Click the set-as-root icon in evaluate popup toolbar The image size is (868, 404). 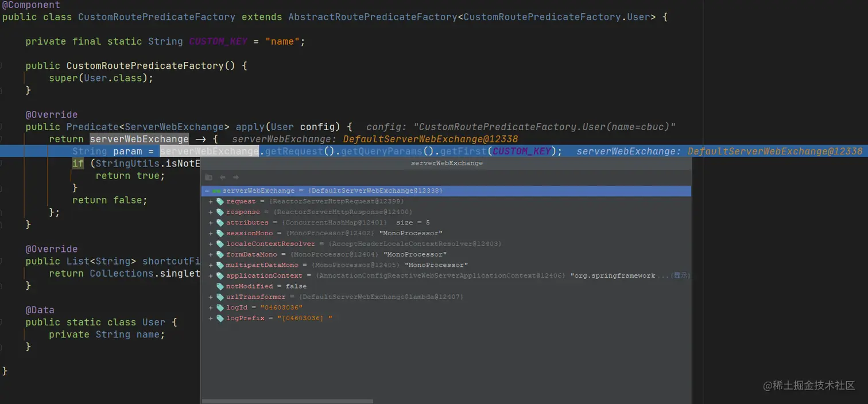[208, 177]
